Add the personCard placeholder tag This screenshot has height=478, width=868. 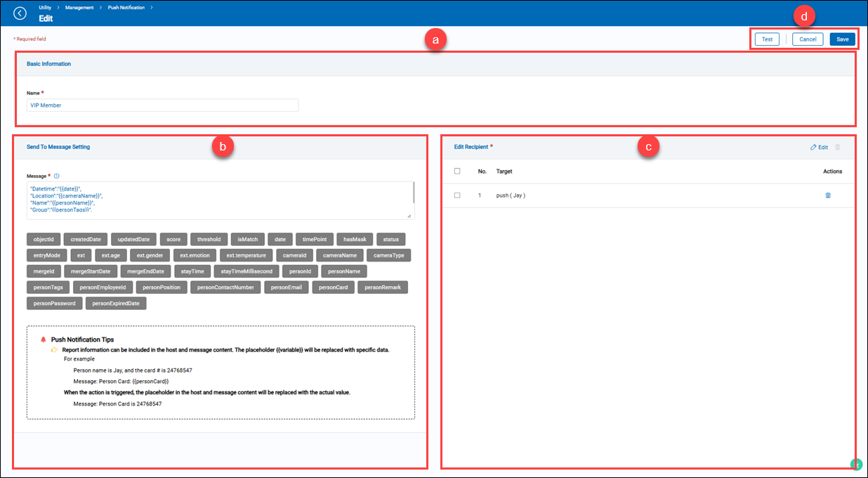coord(333,288)
